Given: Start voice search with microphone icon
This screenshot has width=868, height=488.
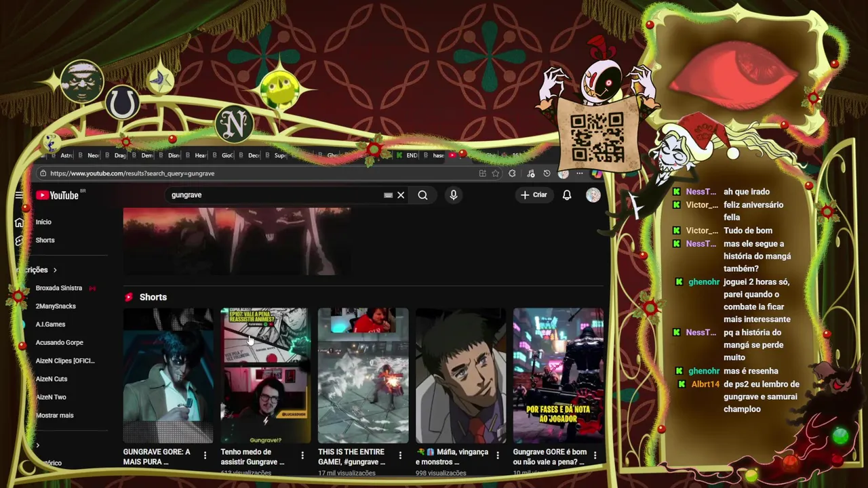Looking at the screenshot, I should [x=454, y=195].
